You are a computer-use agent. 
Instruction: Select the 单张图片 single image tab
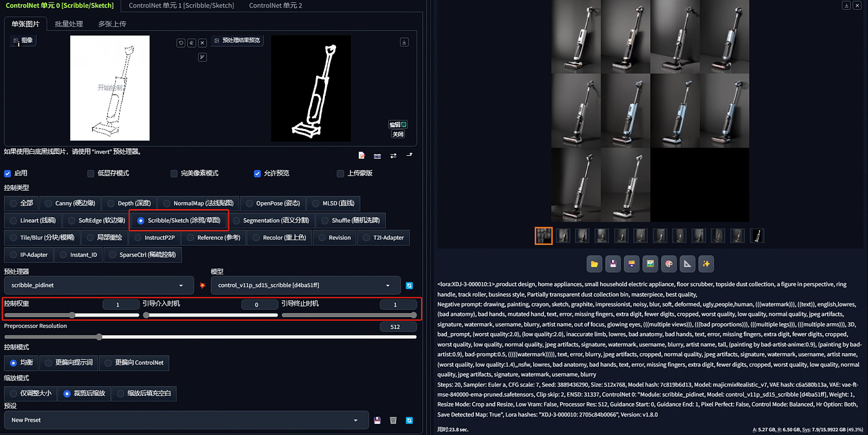click(25, 24)
